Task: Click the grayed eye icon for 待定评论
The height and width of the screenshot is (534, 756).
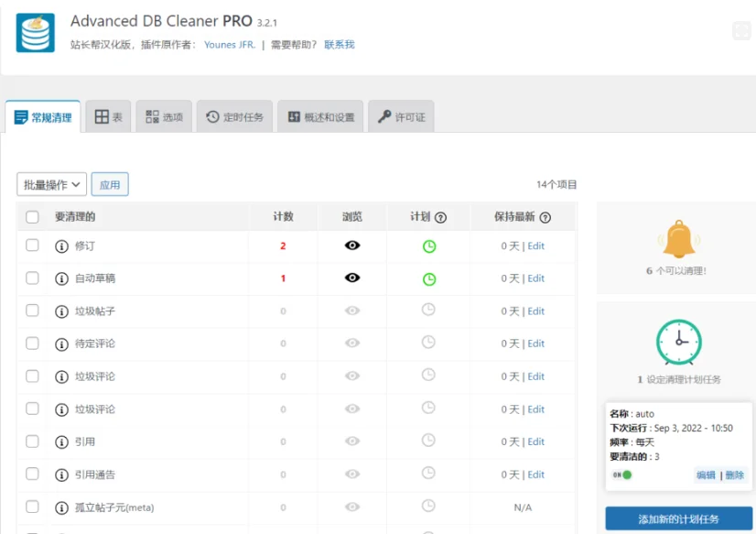Action: coord(352,343)
